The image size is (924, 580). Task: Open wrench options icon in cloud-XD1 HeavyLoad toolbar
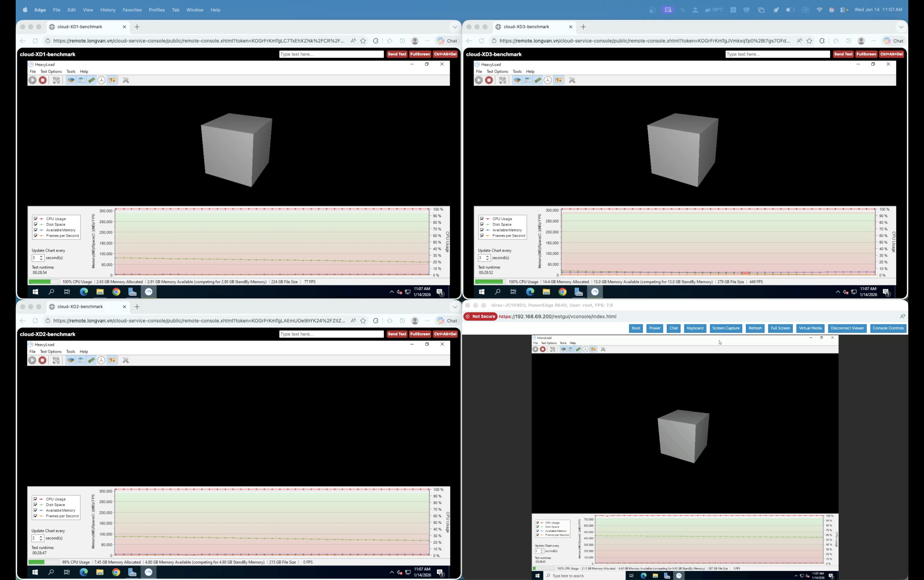pos(125,80)
